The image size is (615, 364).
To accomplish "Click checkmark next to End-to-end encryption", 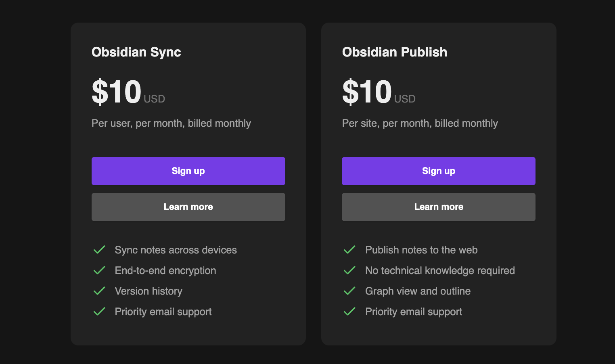I will click(x=99, y=270).
